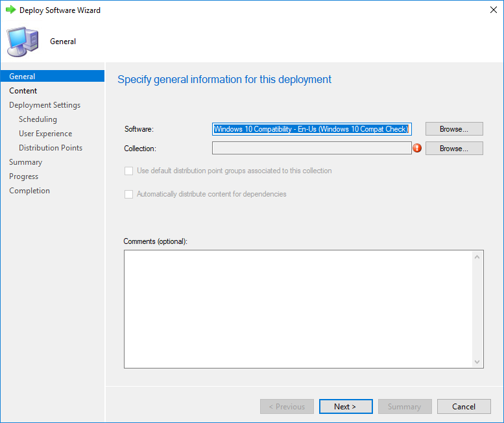Screen dimensions: 504x423
Task: Browse for Software
Action: coord(454,129)
